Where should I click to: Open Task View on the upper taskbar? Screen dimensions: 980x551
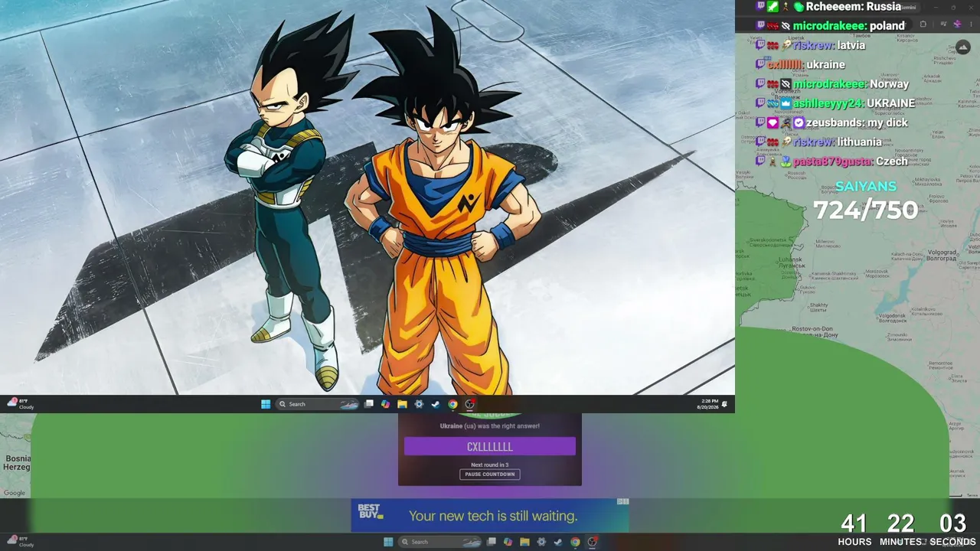pyautogui.click(x=369, y=404)
